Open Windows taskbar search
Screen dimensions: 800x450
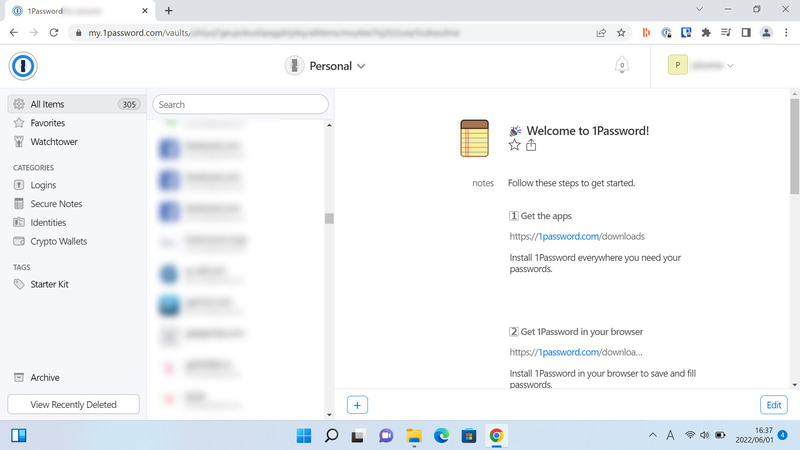[x=331, y=436]
